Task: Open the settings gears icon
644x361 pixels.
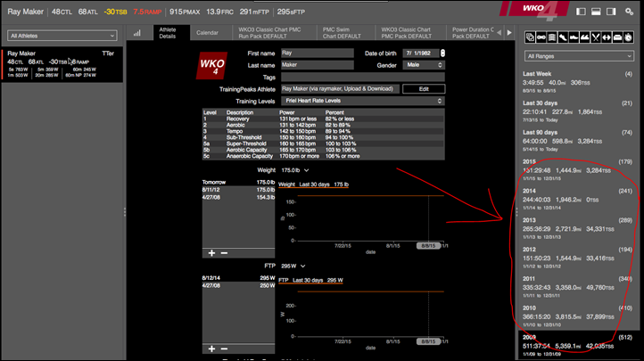Action: pyautogui.click(x=629, y=12)
